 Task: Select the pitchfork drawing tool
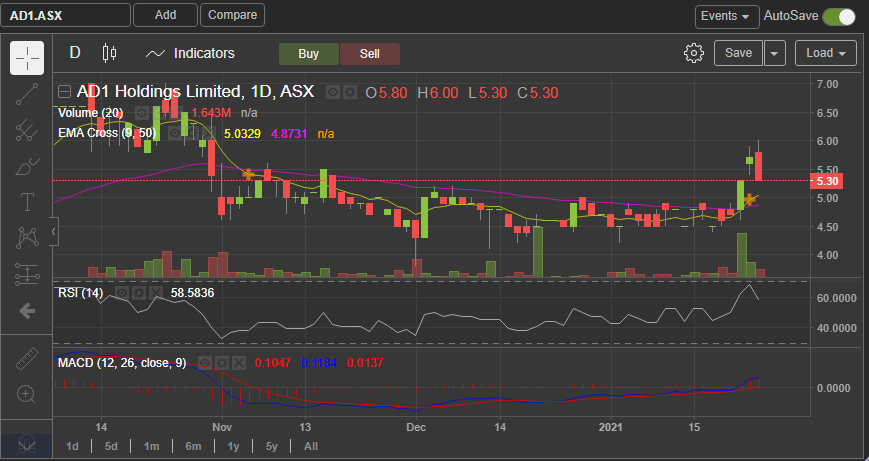tap(27, 131)
